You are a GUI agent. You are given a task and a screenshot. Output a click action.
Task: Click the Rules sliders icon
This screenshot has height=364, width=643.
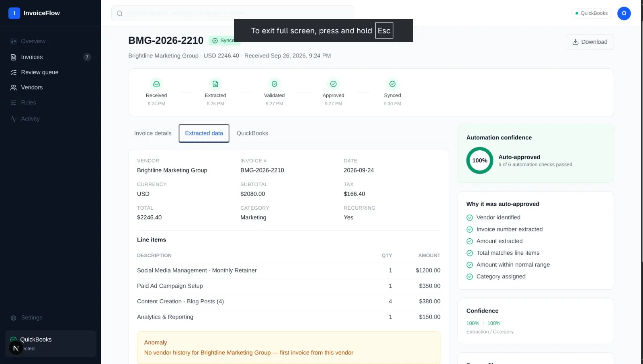click(14, 103)
